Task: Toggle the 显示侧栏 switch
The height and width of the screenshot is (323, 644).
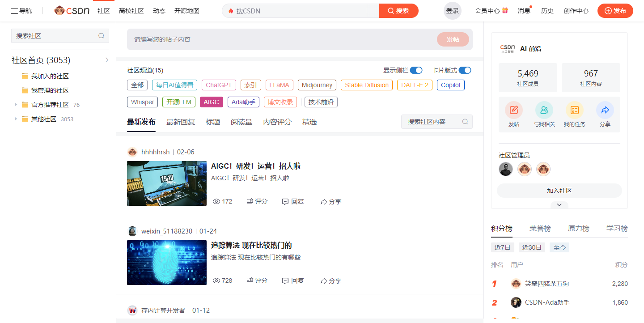Action: pyautogui.click(x=416, y=70)
